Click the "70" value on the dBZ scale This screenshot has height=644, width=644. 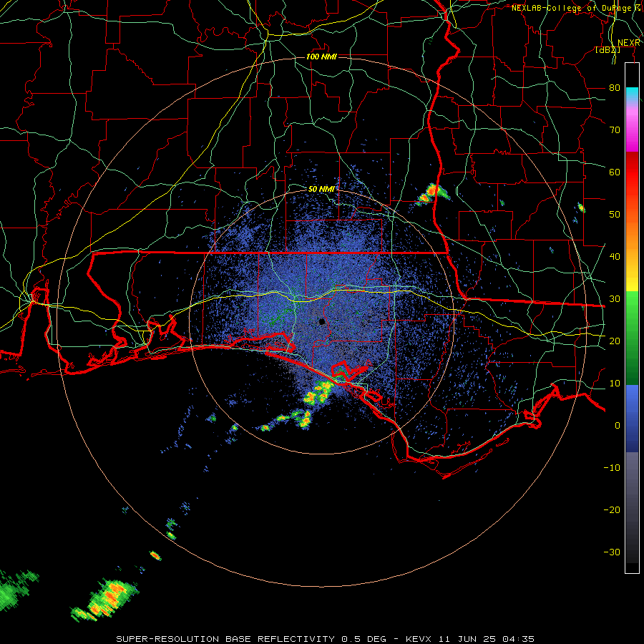pyautogui.click(x=615, y=130)
